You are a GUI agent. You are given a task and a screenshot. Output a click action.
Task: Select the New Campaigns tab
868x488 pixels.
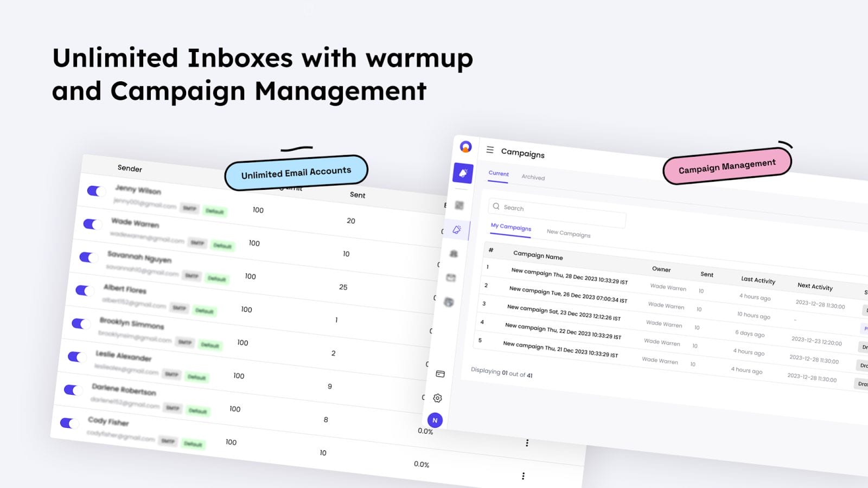click(568, 233)
